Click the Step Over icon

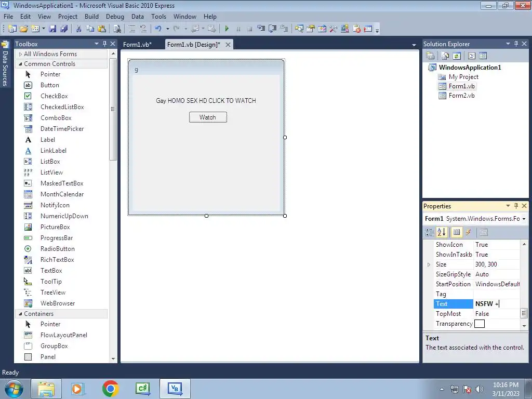(272, 29)
